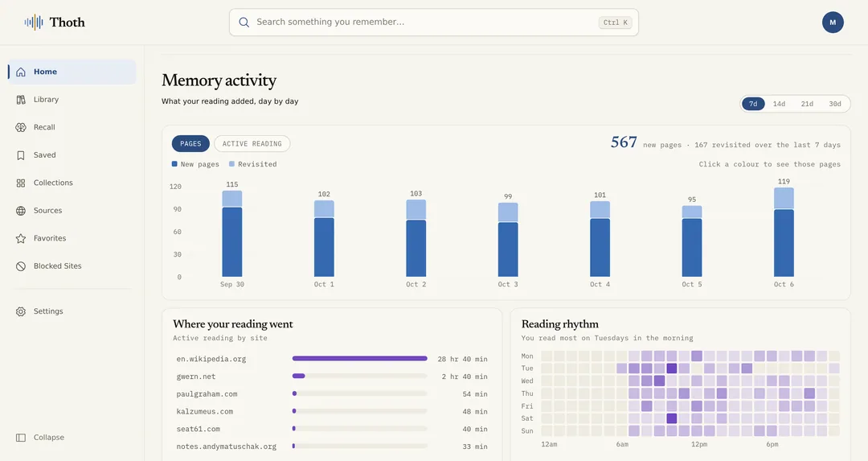
Task: Click the Collapse sidebar panel icon
Action: (x=21, y=438)
